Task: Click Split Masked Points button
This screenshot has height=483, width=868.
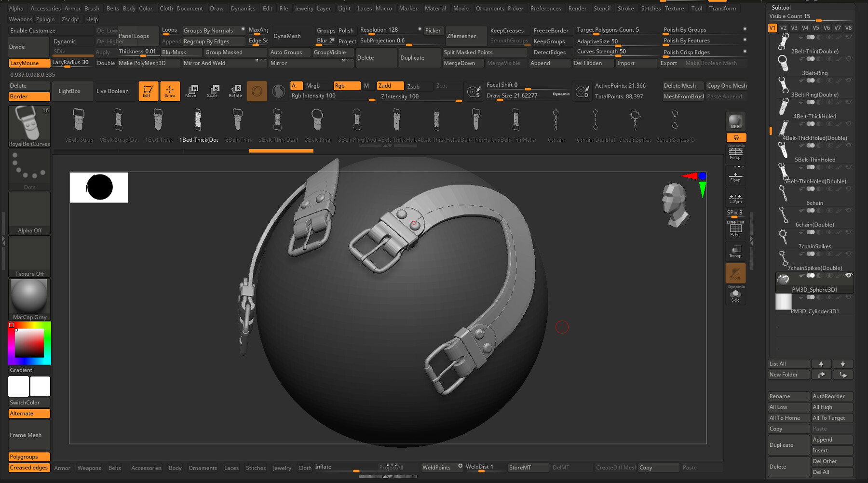Action: pyautogui.click(x=485, y=52)
